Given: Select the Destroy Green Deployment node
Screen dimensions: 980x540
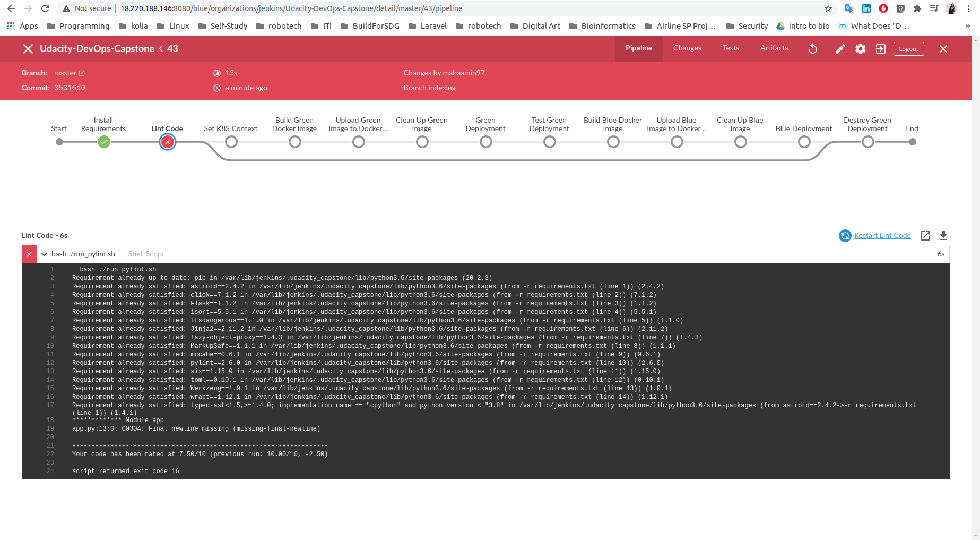Looking at the screenshot, I should [x=868, y=142].
